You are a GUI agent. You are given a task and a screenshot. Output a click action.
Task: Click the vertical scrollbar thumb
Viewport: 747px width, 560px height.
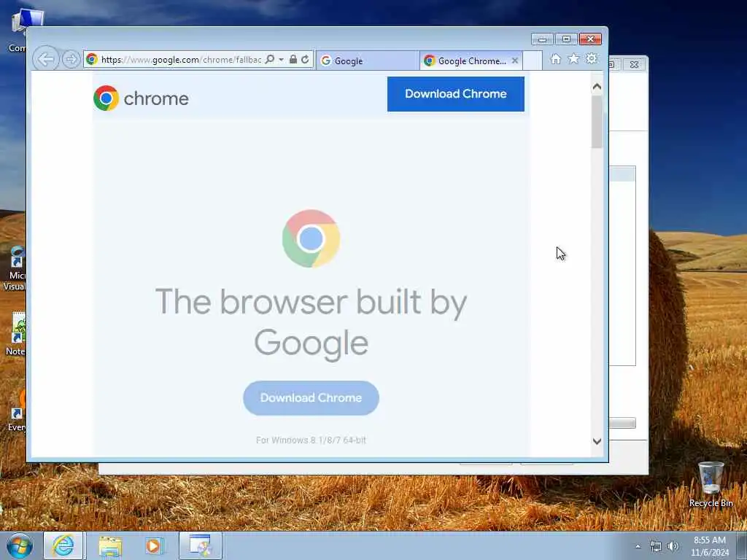pyautogui.click(x=597, y=122)
